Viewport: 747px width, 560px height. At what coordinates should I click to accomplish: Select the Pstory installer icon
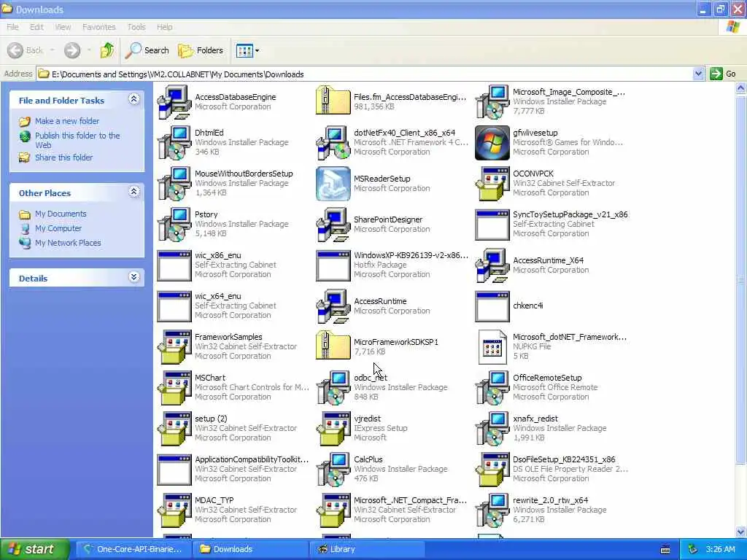click(x=174, y=225)
